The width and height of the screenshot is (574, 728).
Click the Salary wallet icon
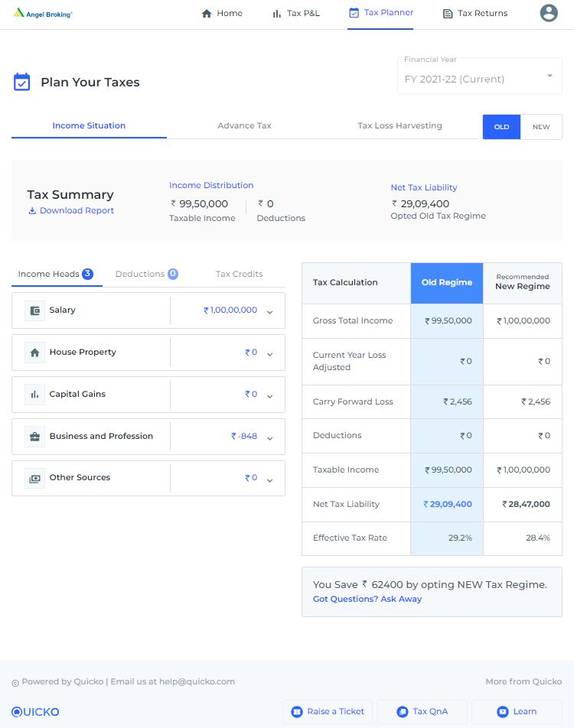coord(35,310)
